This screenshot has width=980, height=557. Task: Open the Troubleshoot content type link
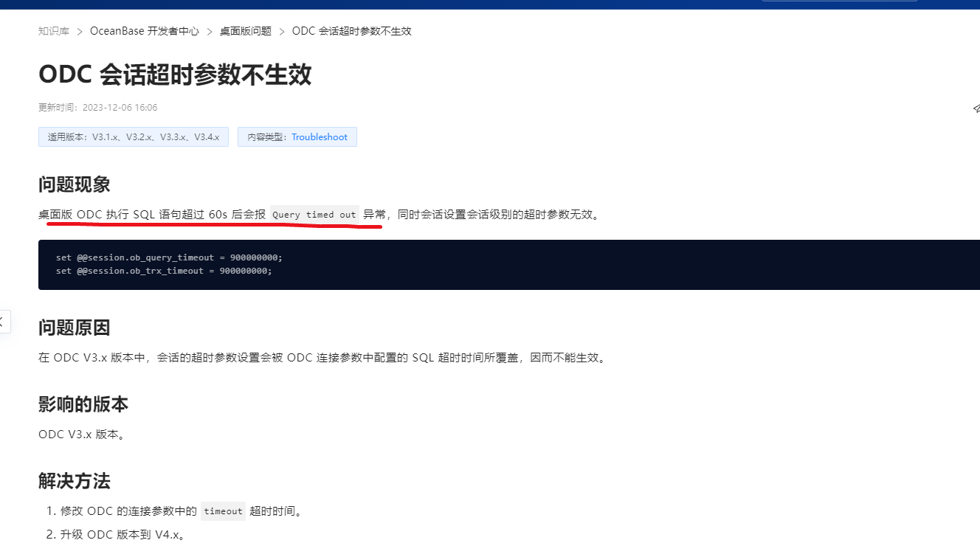point(320,137)
